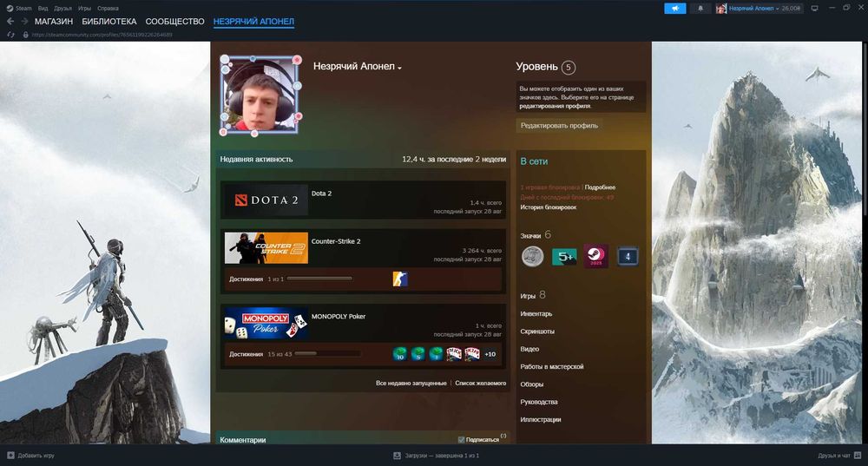The image size is (868, 466).
Task: Open Обзоры link
Action: click(531, 384)
